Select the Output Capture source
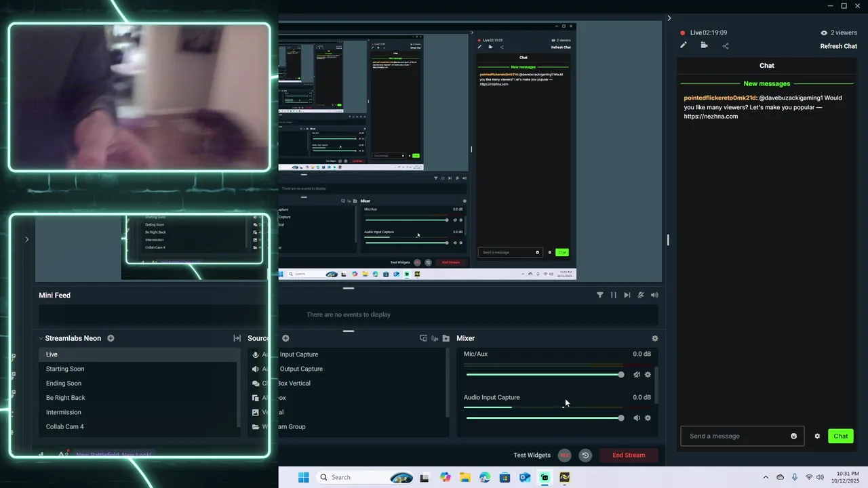This screenshot has width=868, height=488. [346, 369]
